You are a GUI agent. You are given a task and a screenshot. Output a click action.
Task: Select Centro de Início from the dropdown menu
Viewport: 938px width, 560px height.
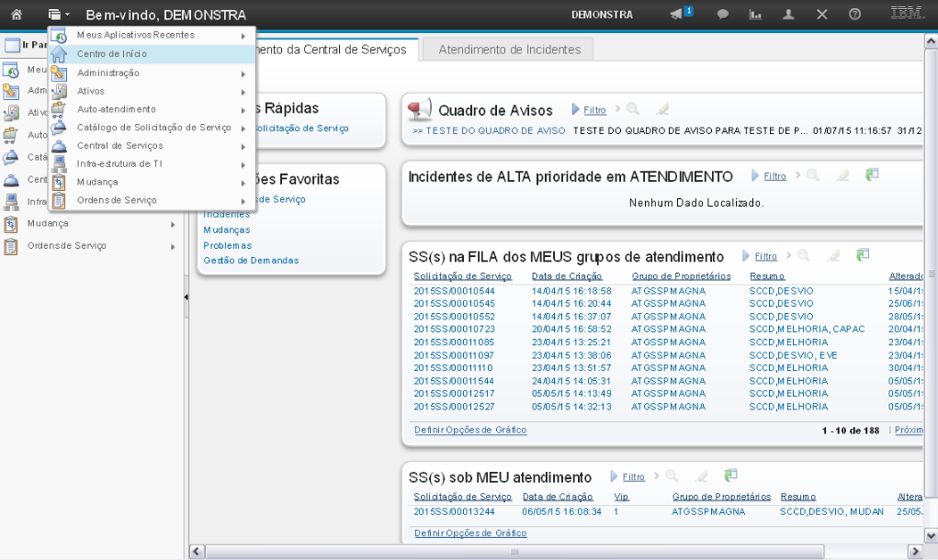[x=111, y=54]
